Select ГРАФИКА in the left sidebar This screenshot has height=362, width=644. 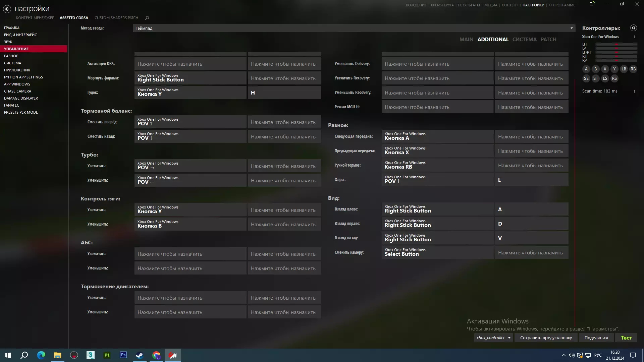12,28
